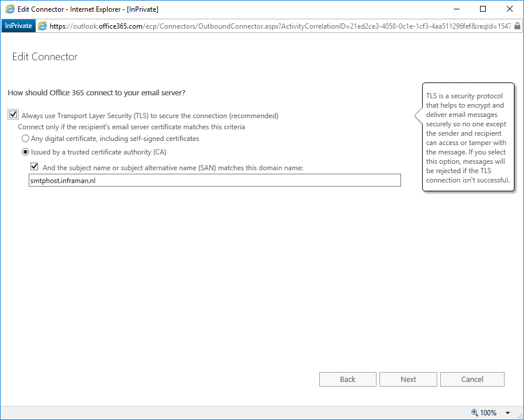Open the browser zoom level dropdown
525x420 pixels.
point(507,412)
